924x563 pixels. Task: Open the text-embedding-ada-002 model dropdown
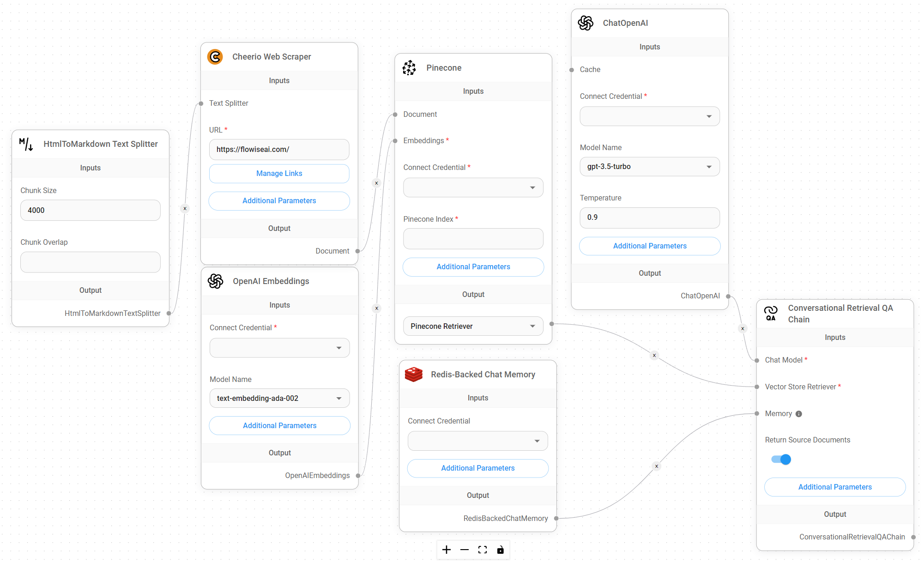[279, 398]
